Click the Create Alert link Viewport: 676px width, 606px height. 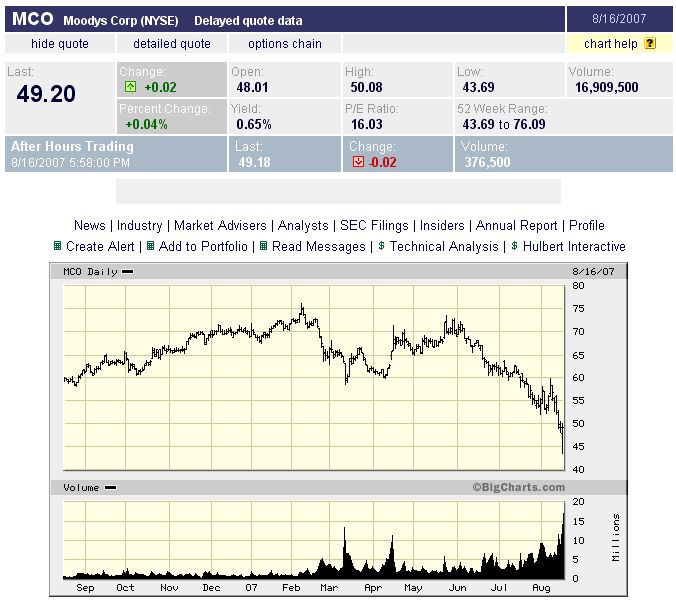tap(100, 246)
